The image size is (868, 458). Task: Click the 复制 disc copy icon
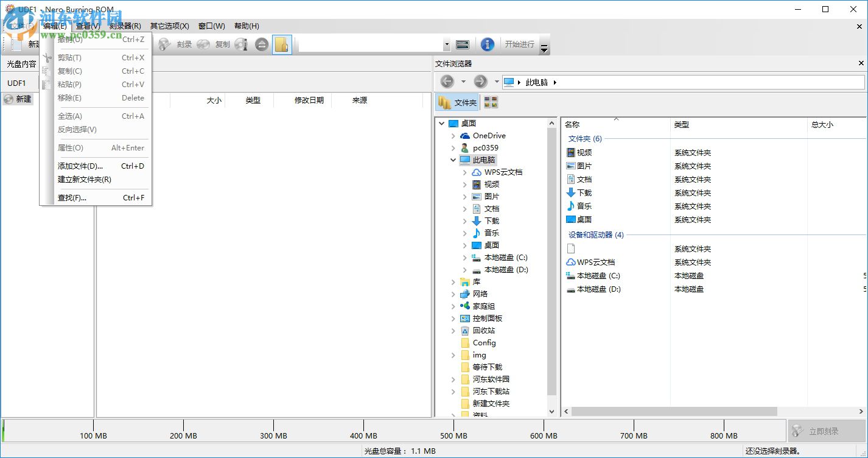click(x=202, y=44)
